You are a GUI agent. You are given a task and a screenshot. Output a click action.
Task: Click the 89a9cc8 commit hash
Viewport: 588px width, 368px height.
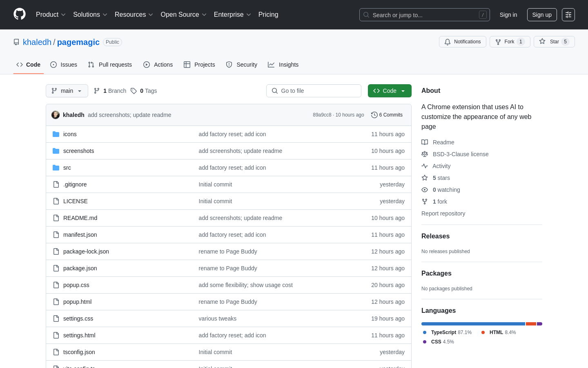pyautogui.click(x=322, y=115)
